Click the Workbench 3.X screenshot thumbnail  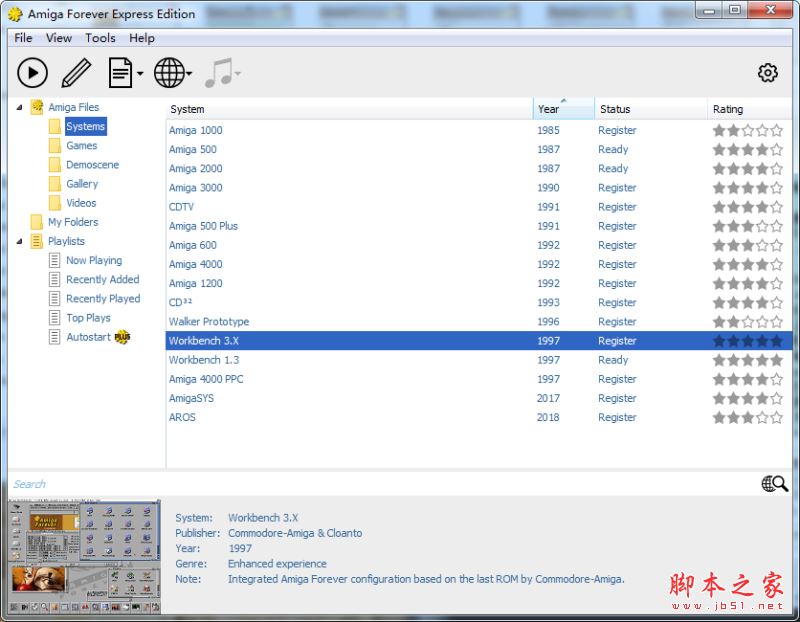[x=85, y=557]
